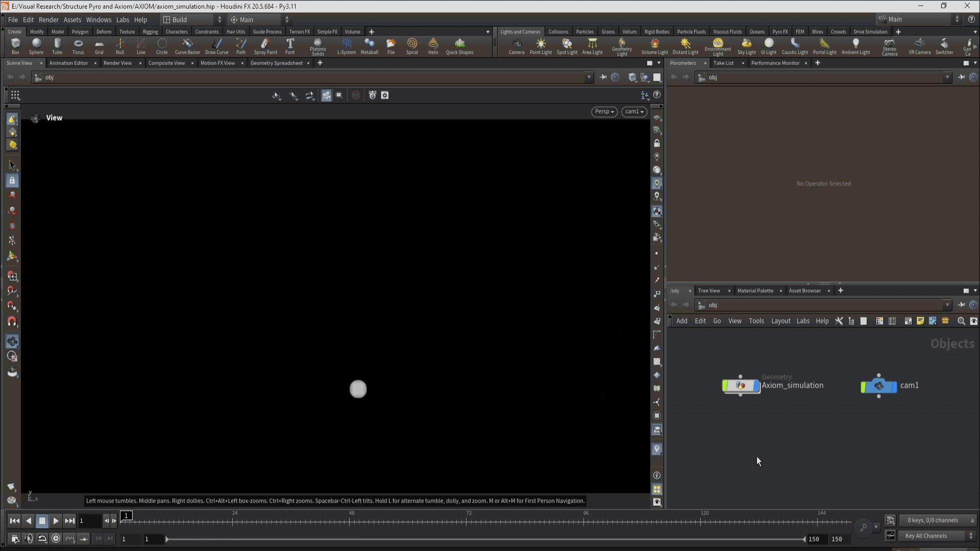Toggle the real time playback button
The width and height of the screenshot is (980, 551).
click(x=56, y=538)
